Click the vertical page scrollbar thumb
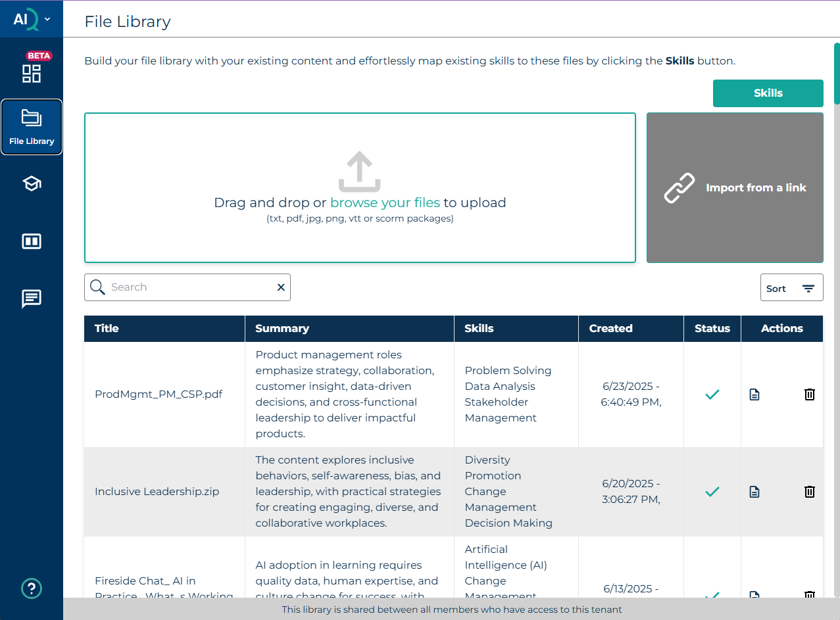Screen dimensions: 840x620 pos(837,73)
